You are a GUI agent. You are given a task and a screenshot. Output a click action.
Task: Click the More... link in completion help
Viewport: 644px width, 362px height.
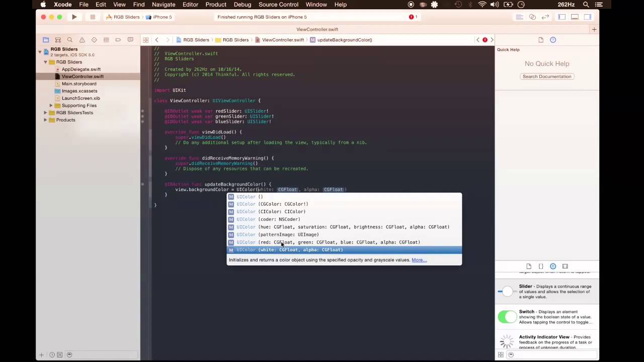(x=419, y=260)
